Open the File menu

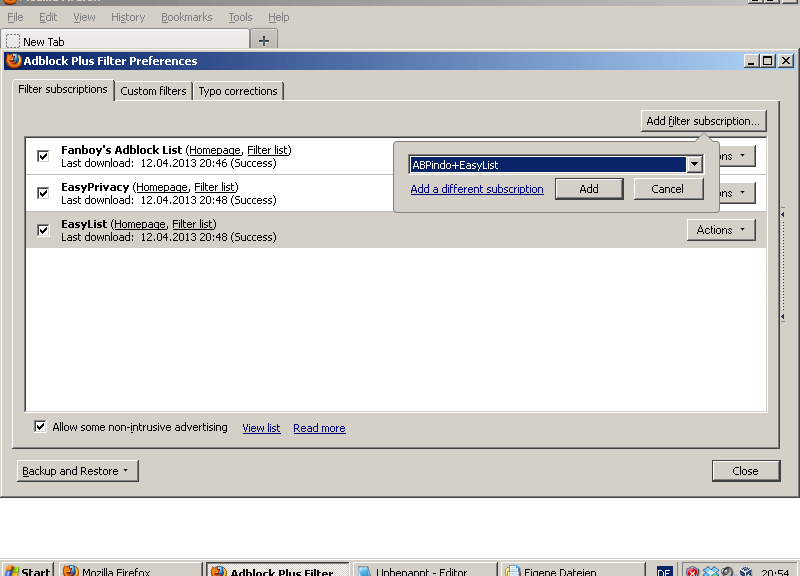tap(15, 17)
